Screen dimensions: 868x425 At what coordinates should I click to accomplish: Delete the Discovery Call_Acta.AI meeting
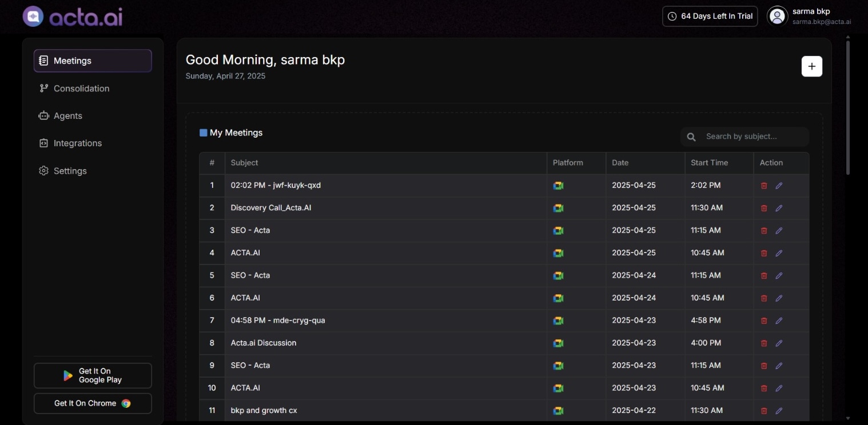tap(764, 208)
